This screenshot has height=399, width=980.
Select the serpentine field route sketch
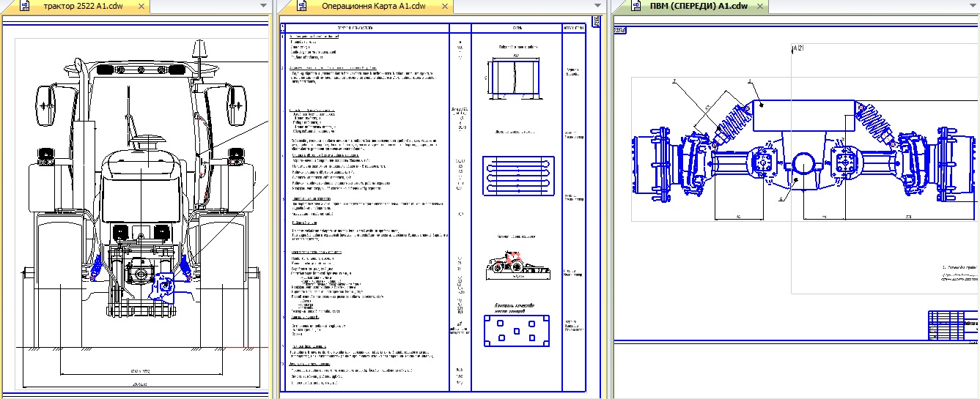click(x=517, y=175)
